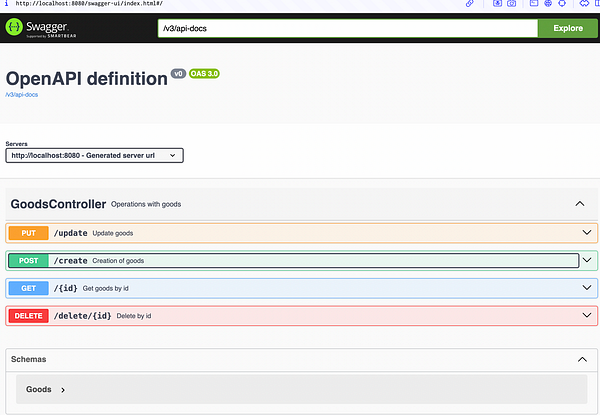The image size is (600, 415).
Task: Open the Servers dropdown list
Action: click(x=94, y=155)
